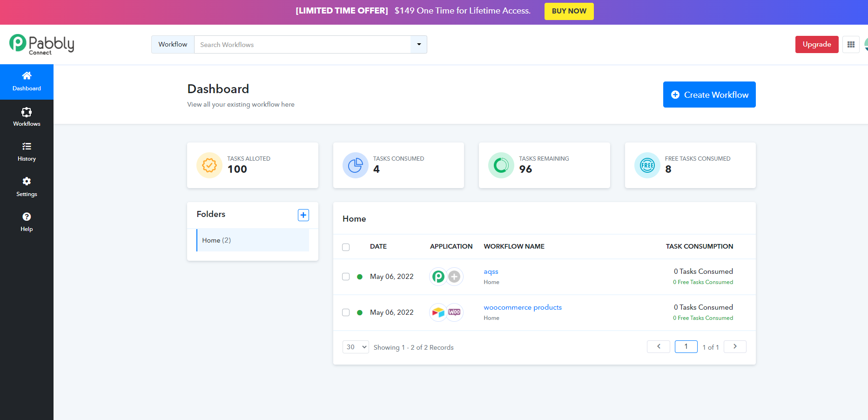Expand the workflow search dropdown arrow
This screenshot has height=420, width=868.
click(x=419, y=45)
